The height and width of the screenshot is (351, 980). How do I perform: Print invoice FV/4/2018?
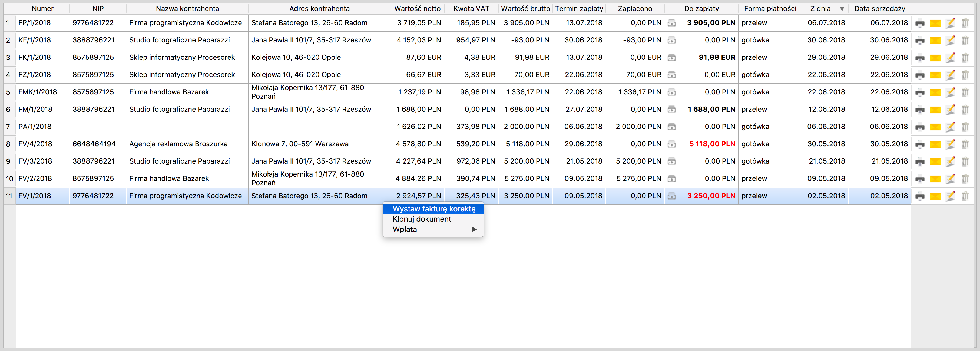(x=919, y=144)
